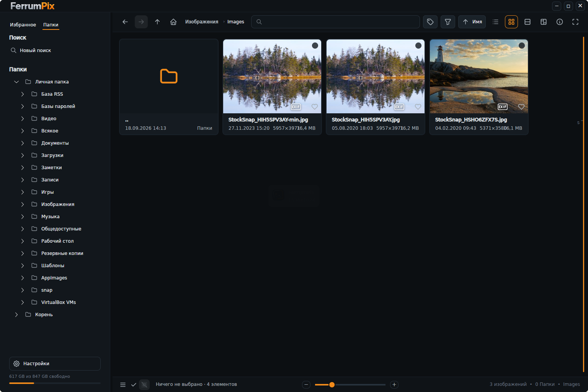The height and width of the screenshot is (392, 588).
Task: Select Общедоступные folder in tree
Action: 61,229
